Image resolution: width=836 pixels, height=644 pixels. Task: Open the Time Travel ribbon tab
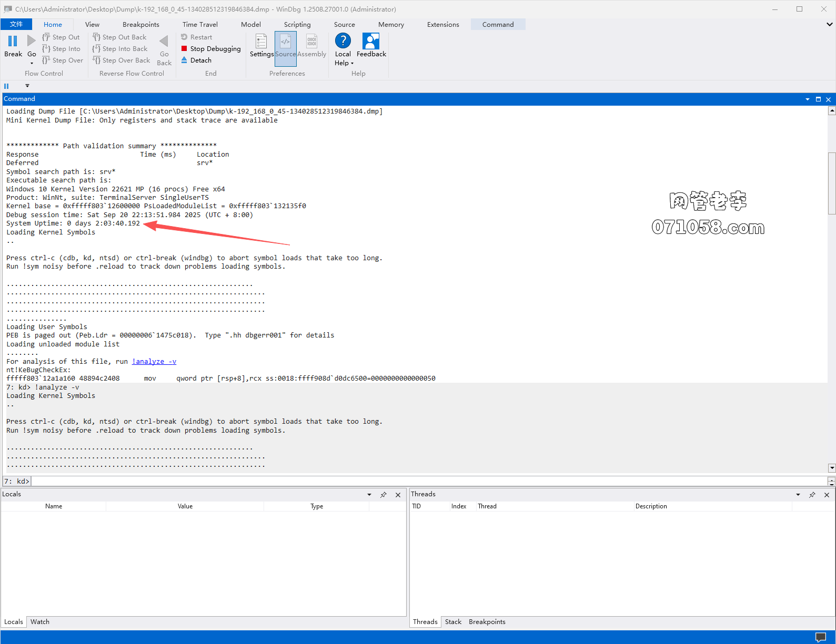[200, 24]
